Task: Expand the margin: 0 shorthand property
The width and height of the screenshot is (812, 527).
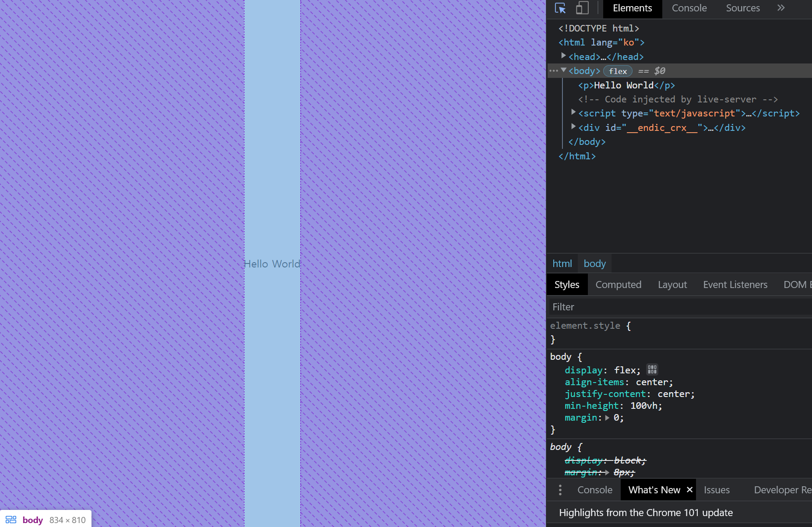Action: [607, 418]
